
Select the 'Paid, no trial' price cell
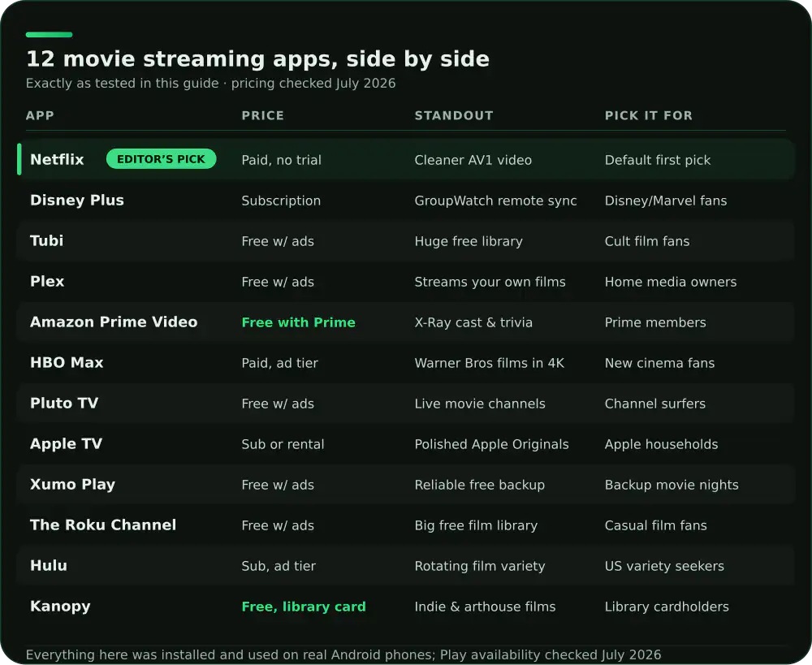(x=281, y=160)
